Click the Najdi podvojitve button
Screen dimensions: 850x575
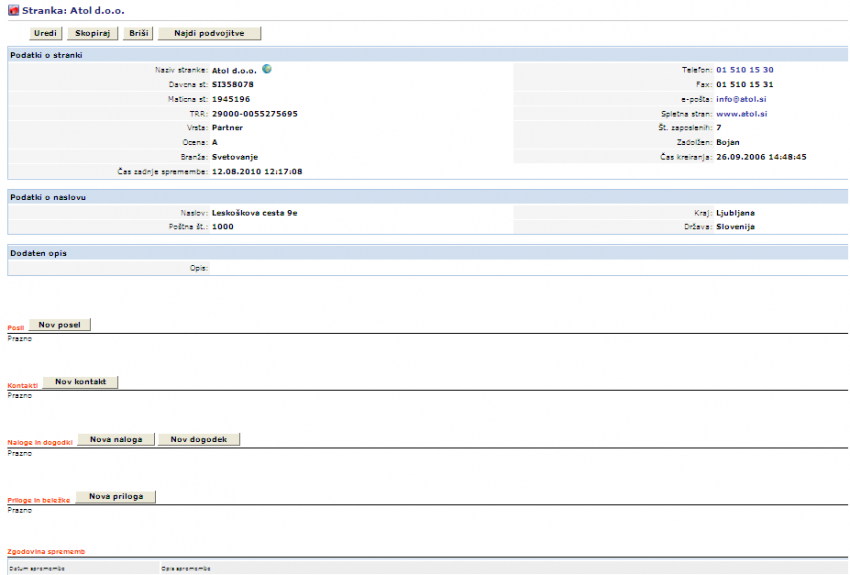209,33
